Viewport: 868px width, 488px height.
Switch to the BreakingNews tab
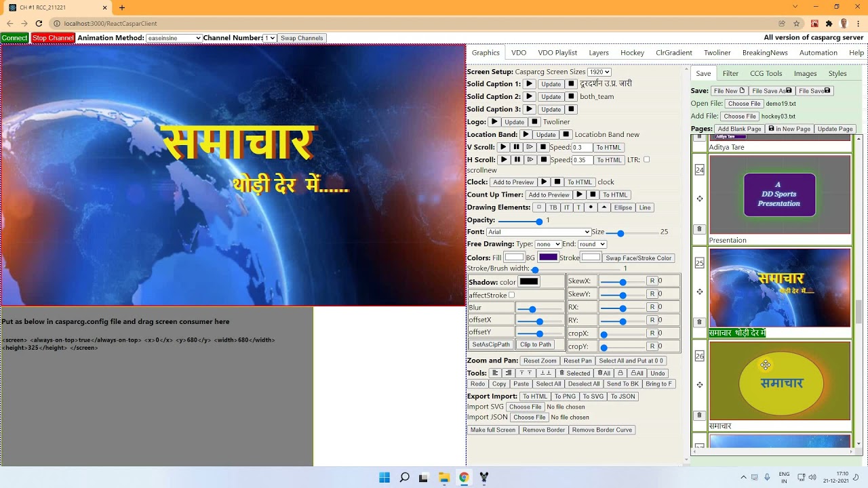[x=765, y=53]
